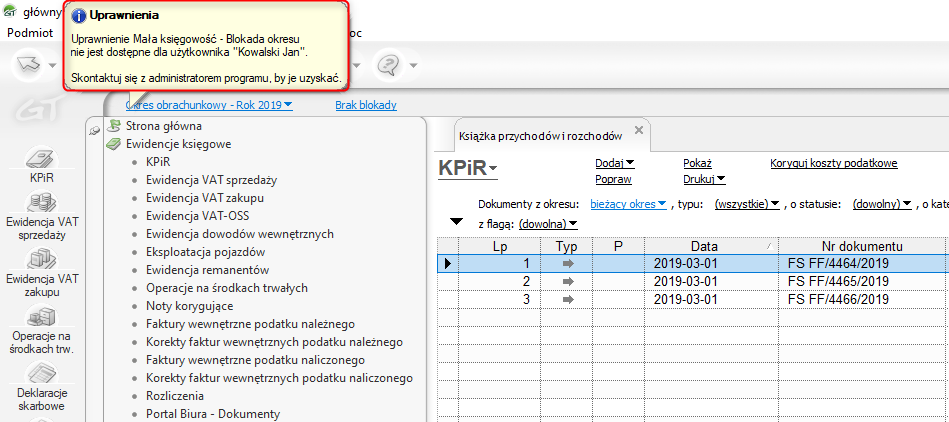This screenshot has height=422, width=949.
Task: Click the help question-mark toolbar icon
Action: (387, 65)
